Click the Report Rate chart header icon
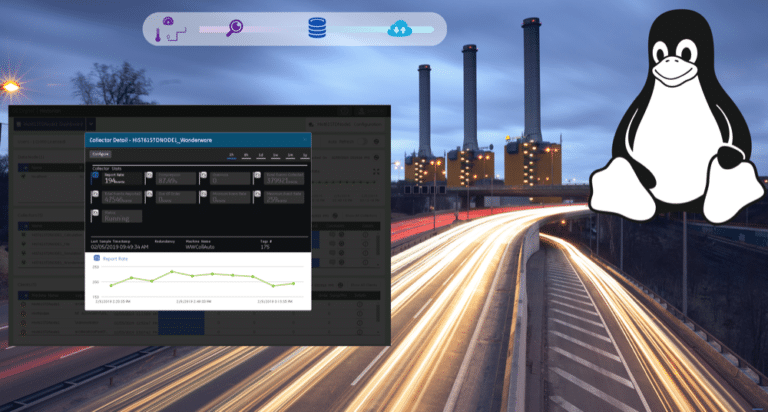This screenshot has width=768, height=412. click(95, 257)
